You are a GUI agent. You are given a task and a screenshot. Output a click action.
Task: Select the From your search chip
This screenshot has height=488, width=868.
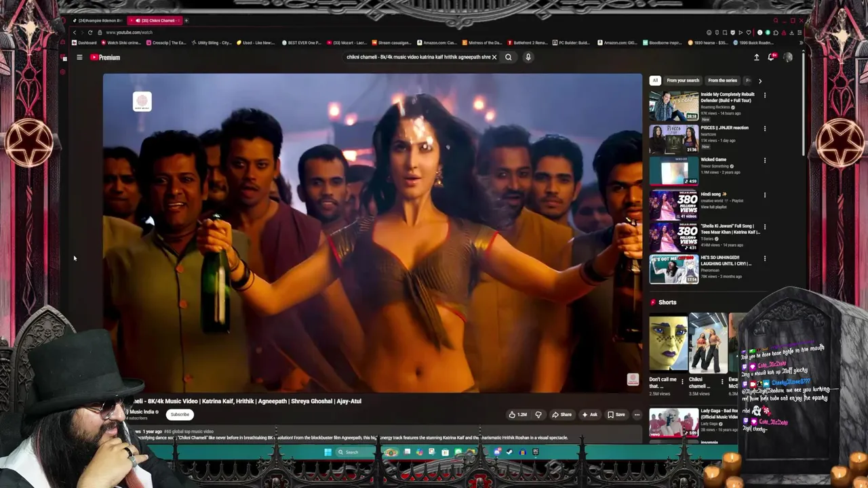(x=683, y=80)
